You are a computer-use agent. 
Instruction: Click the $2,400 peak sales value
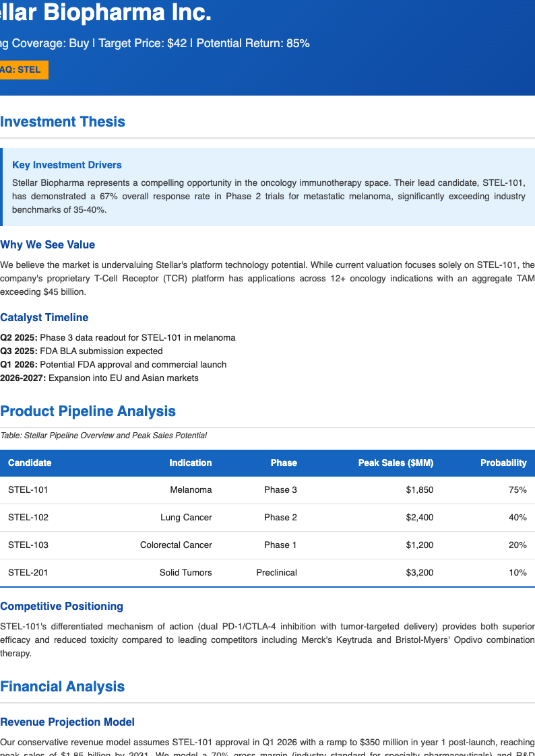[419, 517]
